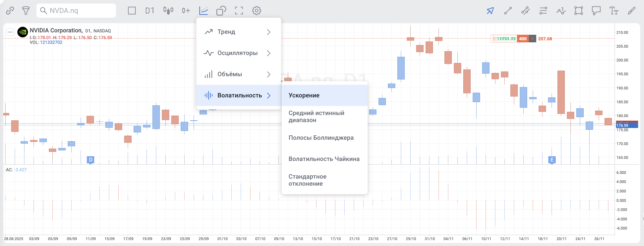Click the square layout icon
This screenshot has width=644, height=246.
point(132,11)
